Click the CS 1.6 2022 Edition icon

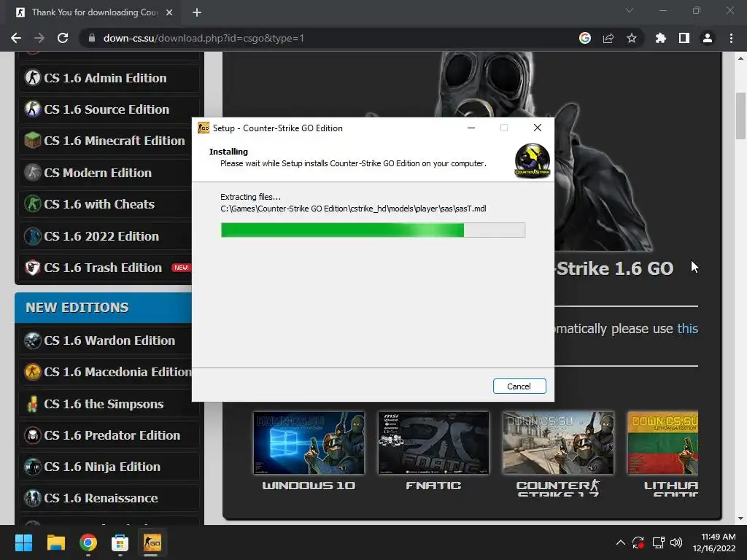pyautogui.click(x=32, y=236)
